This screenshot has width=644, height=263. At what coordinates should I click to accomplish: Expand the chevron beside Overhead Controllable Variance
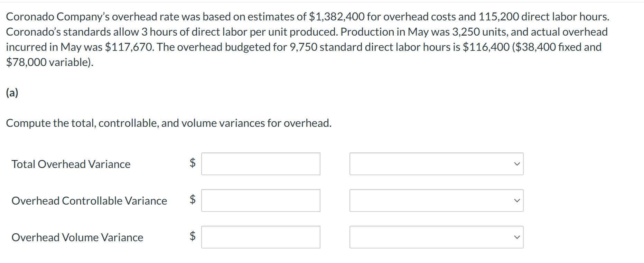coord(516,200)
